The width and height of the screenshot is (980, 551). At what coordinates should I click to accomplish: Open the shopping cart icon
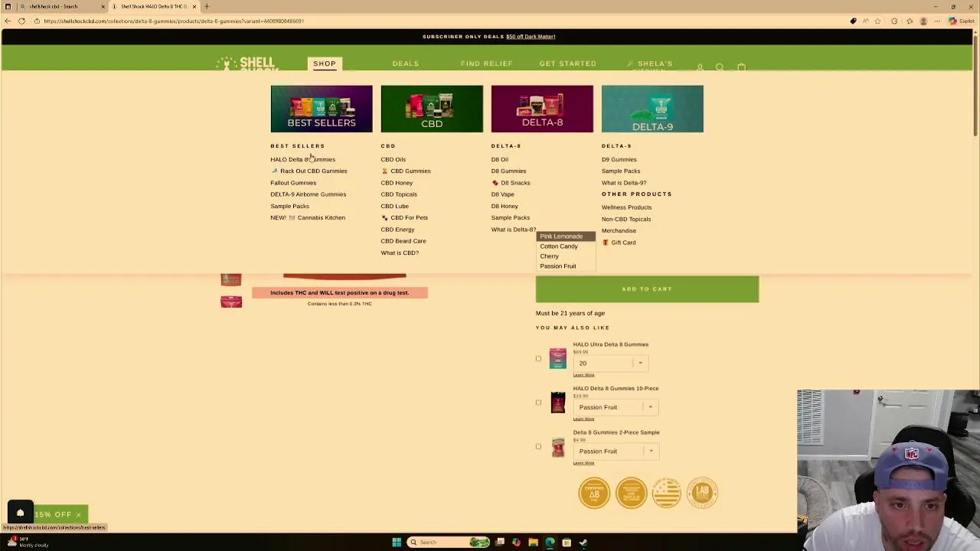[x=741, y=67]
